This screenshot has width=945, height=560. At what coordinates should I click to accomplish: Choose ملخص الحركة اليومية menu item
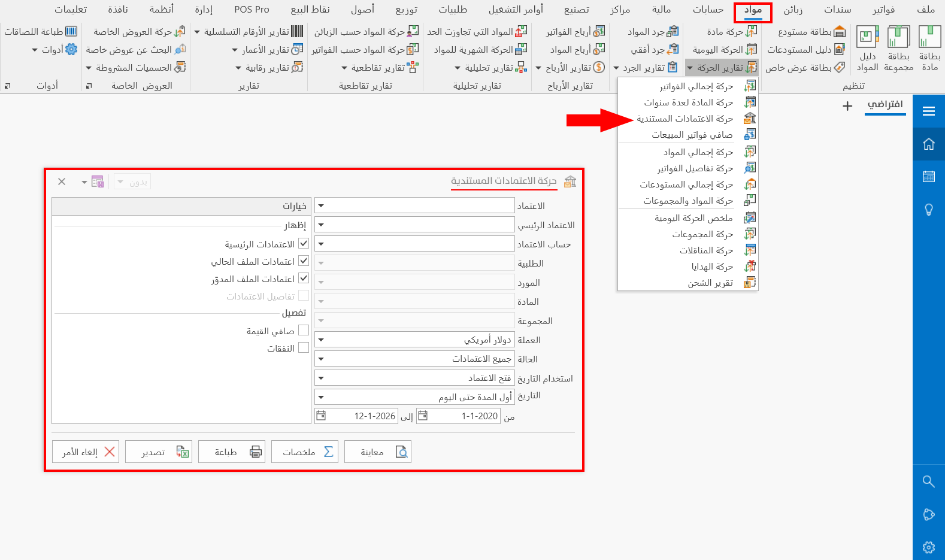(x=688, y=218)
